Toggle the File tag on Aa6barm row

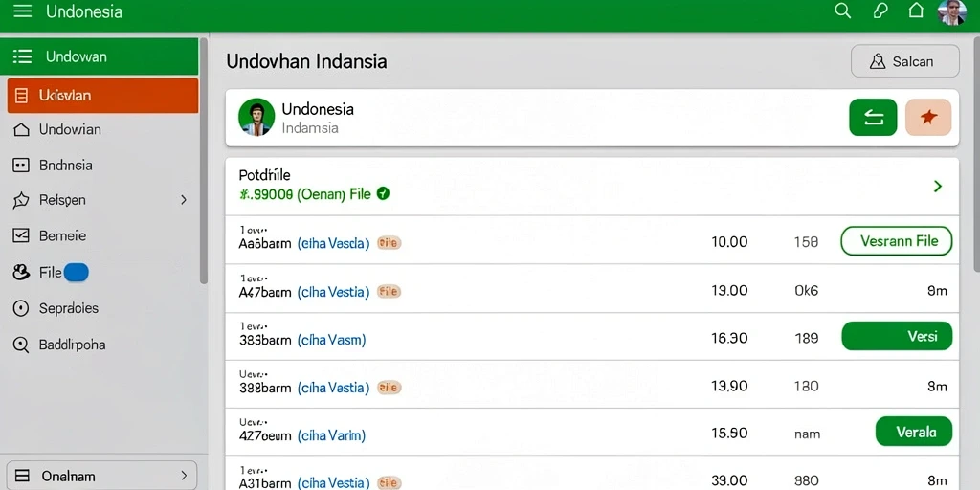389,243
